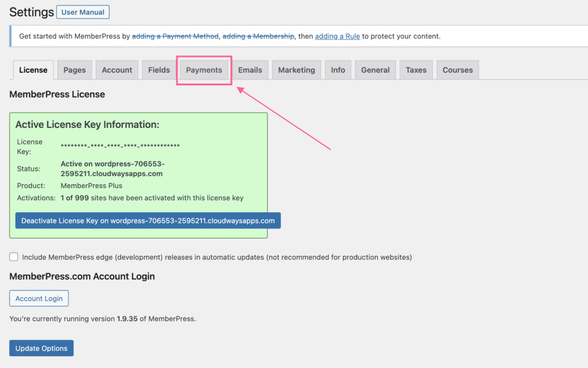Click the 'Active on wordpress-706553' status text
The width and height of the screenshot is (588, 368).
(x=113, y=169)
